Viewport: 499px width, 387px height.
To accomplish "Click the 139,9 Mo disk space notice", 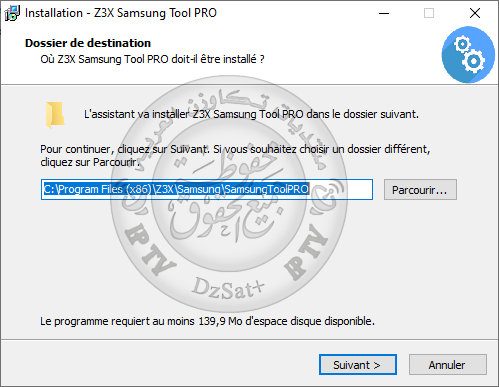I will click(x=207, y=321).
